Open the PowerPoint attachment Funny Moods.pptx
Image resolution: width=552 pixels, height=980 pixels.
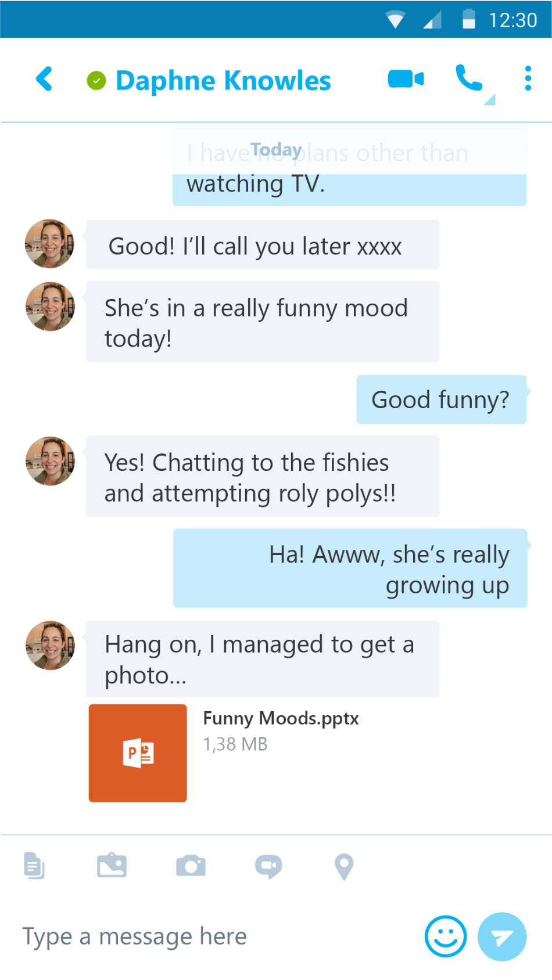[x=137, y=753]
